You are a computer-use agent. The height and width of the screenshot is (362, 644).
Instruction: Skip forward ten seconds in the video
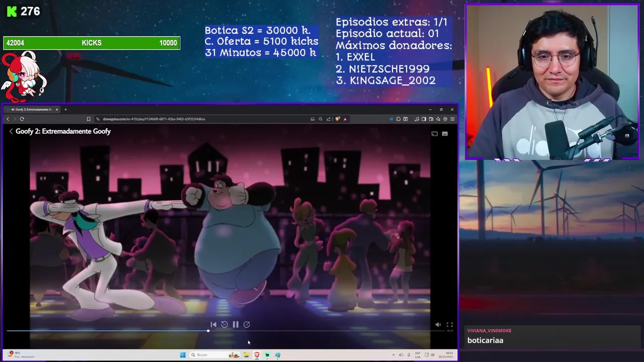tap(247, 324)
